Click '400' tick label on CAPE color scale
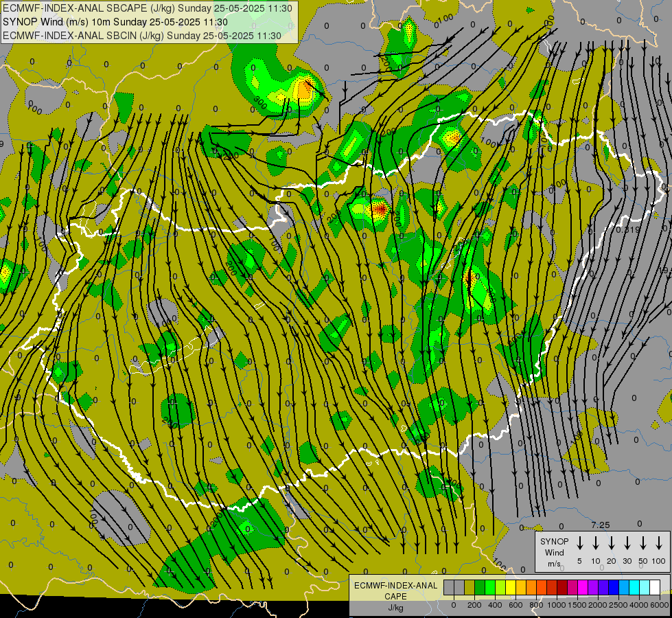672x618 pixels. (x=495, y=605)
